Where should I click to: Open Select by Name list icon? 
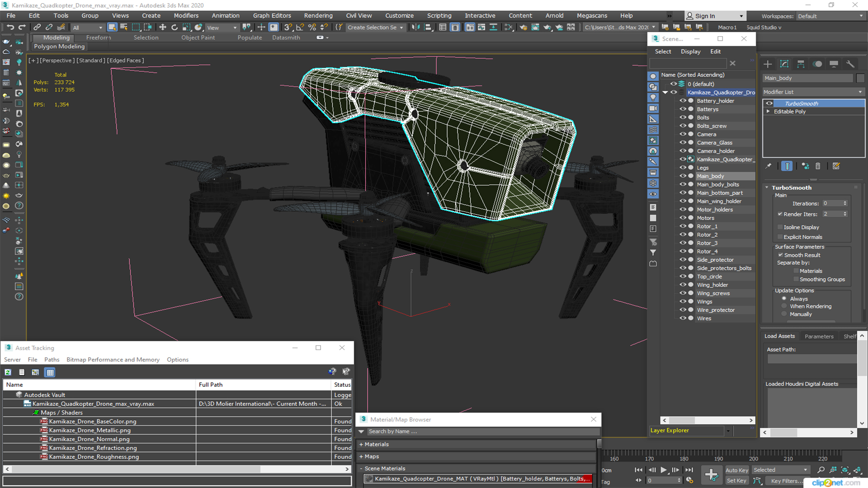[124, 28]
